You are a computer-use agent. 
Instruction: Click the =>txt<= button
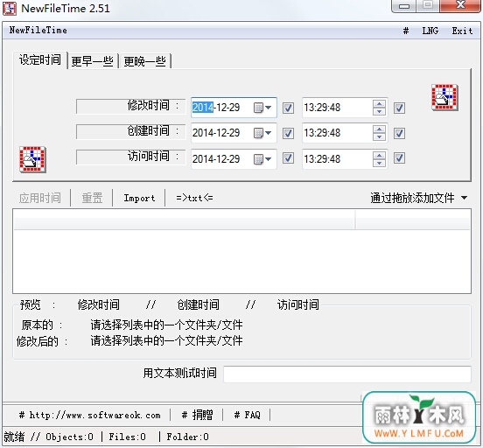click(x=194, y=198)
